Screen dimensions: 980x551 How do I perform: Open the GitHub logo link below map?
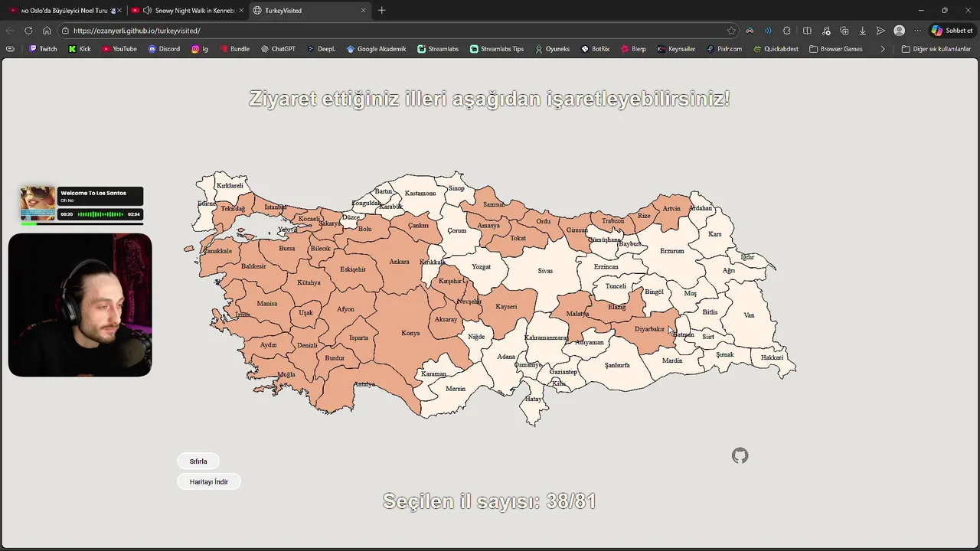(740, 456)
